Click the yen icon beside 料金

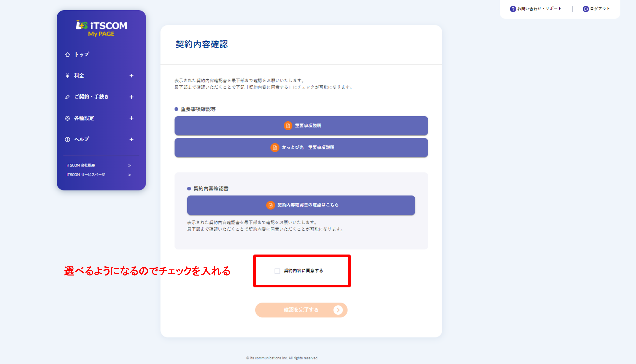tap(67, 76)
